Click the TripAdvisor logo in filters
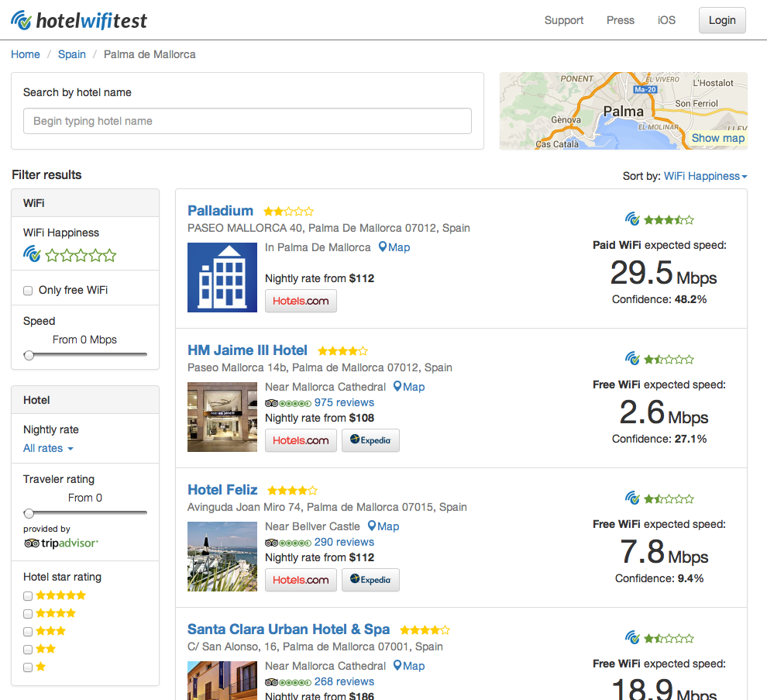767x700 pixels. (61, 543)
